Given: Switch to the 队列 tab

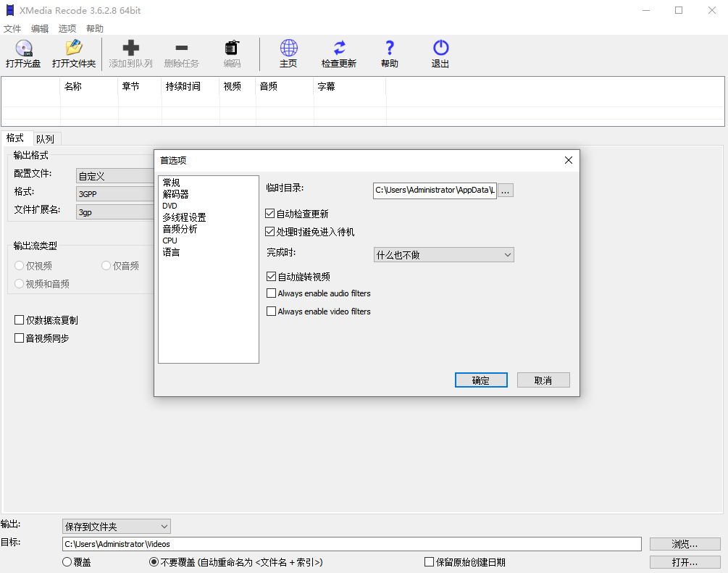Looking at the screenshot, I should (x=46, y=138).
